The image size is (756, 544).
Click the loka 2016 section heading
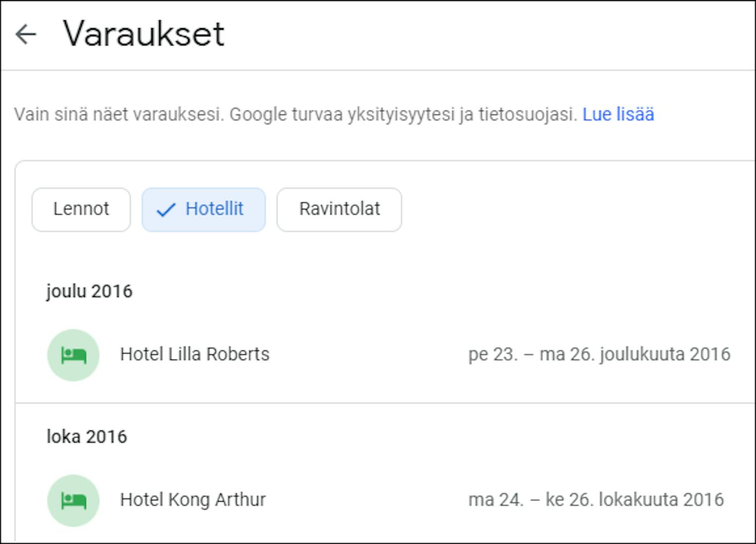tap(87, 437)
